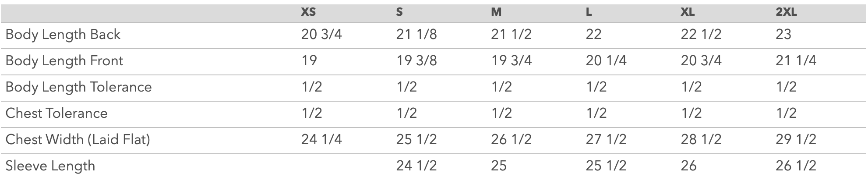Click the Body Length Front row label
Screen dimensions: 868x184
pyautogui.click(x=64, y=60)
